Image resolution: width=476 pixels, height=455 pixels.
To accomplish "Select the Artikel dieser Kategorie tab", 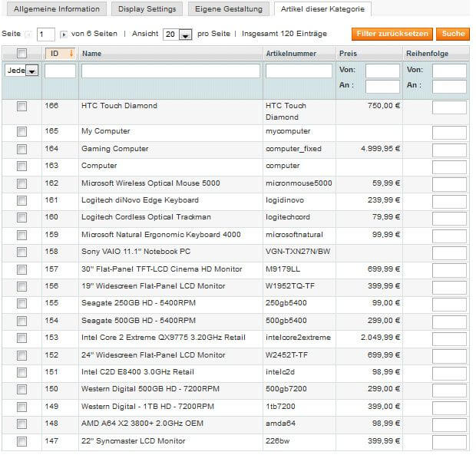I will click(x=322, y=8).
